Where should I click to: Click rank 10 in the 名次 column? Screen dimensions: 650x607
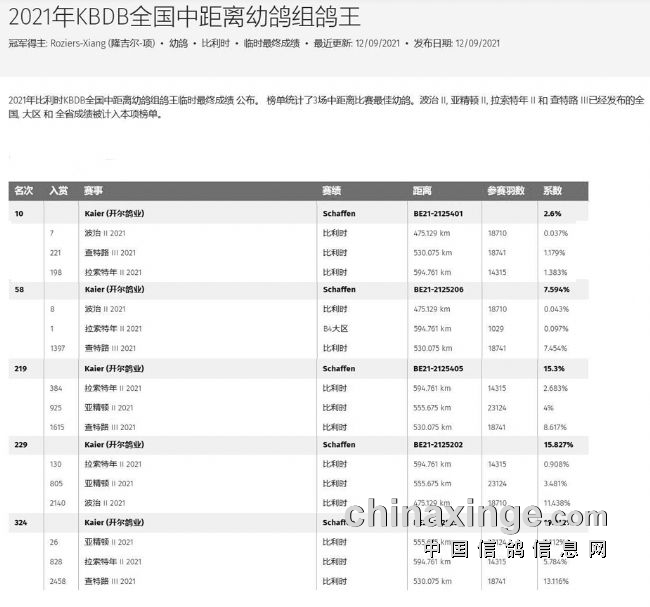click(x=19, y=214)
